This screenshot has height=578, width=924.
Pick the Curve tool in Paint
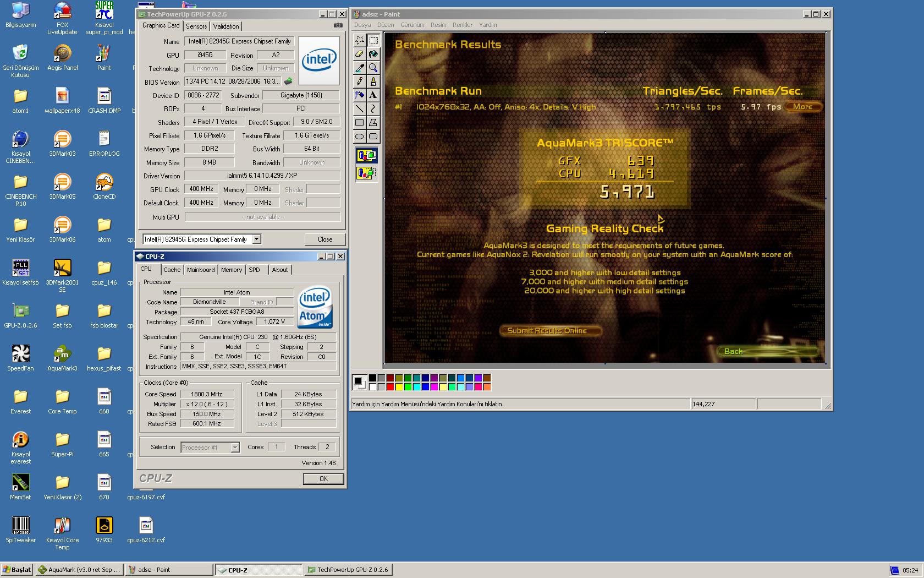(373, 109)
